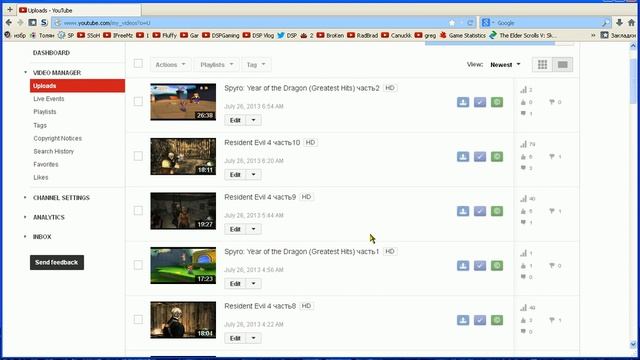Click the green icon for Resident Evil 4 часть10
The image size is (640, 360).
point(497,157)
